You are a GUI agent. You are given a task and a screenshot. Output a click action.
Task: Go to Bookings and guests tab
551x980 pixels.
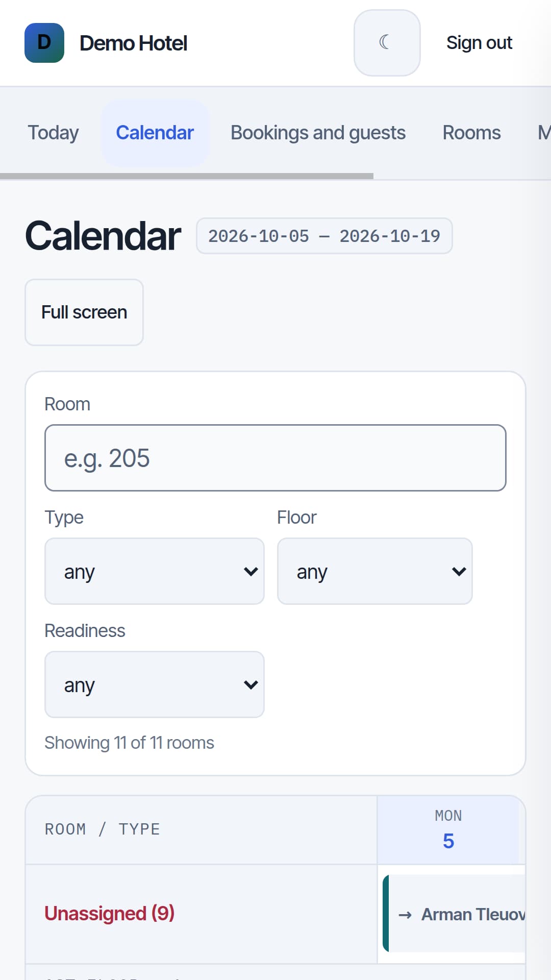(318, 133)
